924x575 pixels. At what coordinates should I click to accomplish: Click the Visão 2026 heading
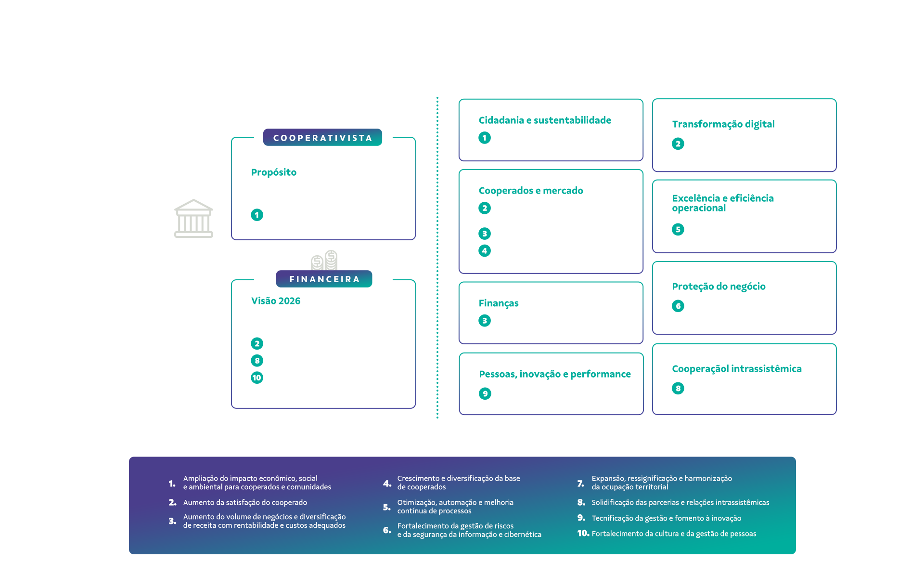tap(275, 301)
